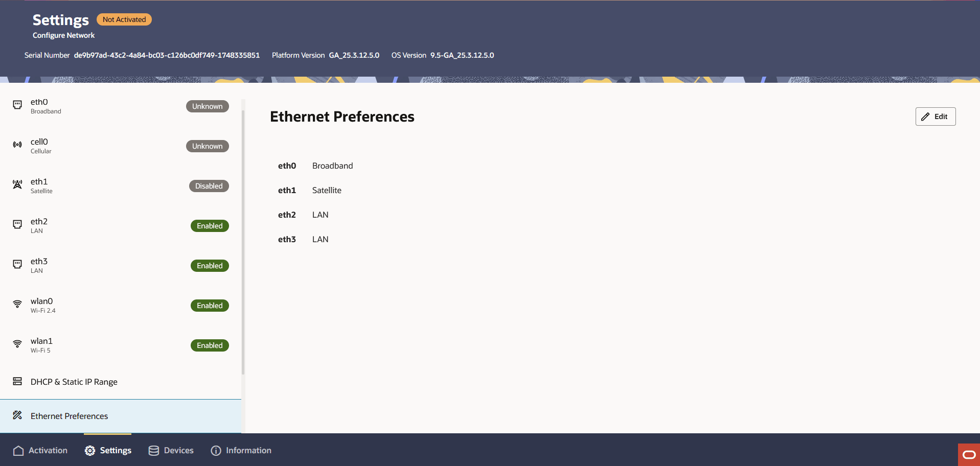
Task: Click the eth0 Broadband interface icon
Action: click(17, 104)
